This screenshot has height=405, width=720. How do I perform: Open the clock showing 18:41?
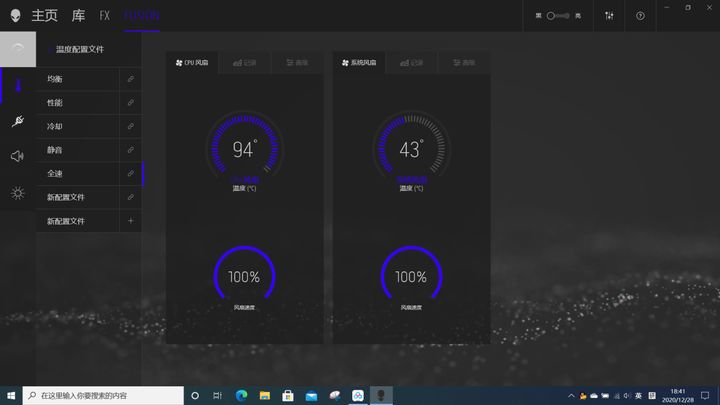[678, 395]
